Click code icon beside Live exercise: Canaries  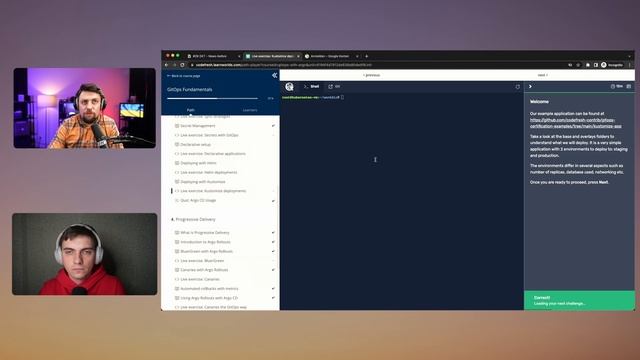[x=177, y=279]
